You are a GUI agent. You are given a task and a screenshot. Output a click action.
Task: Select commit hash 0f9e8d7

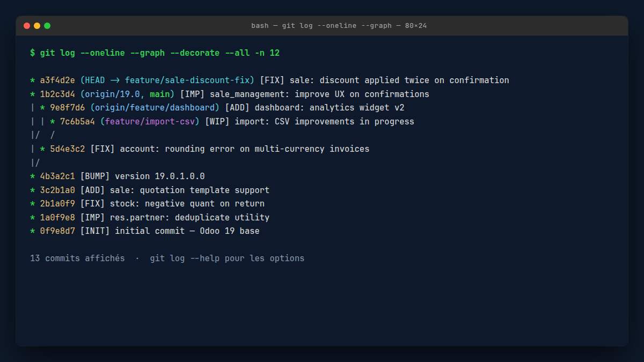(57, 231)
